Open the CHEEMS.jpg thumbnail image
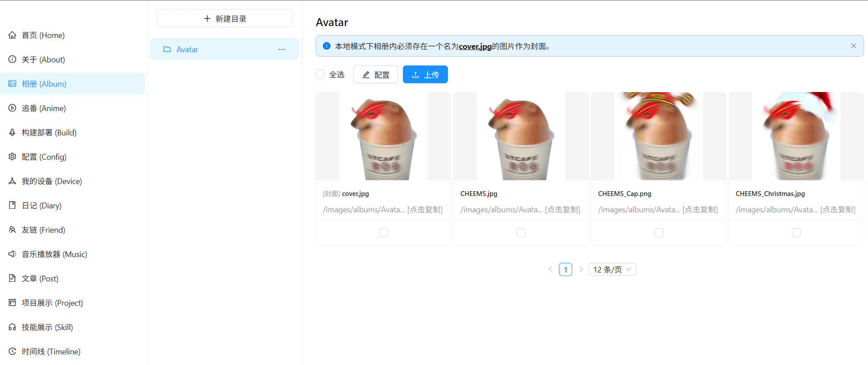Viewport: 868px width, 365px height. click(521, 136)
